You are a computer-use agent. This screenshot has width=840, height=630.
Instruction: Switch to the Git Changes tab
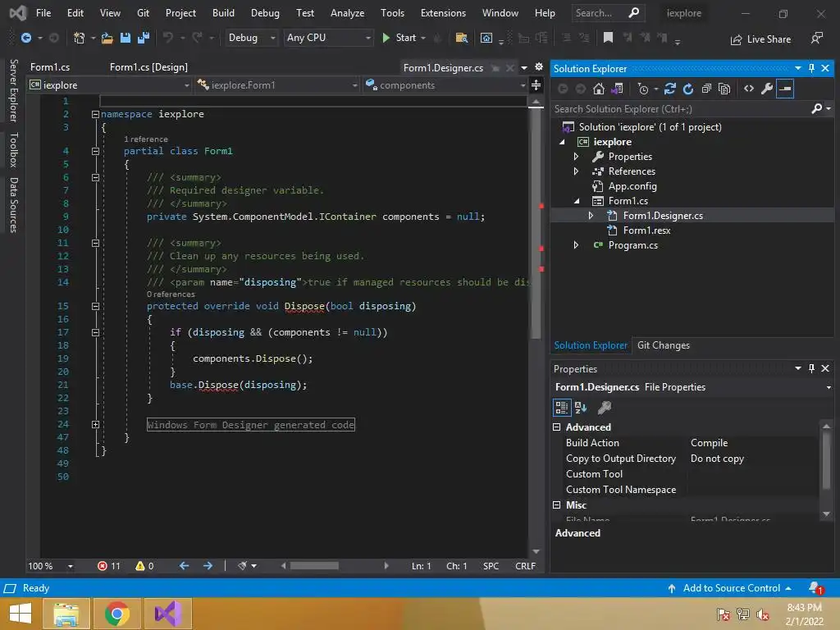pyautogui.click(x=663, y=345)
